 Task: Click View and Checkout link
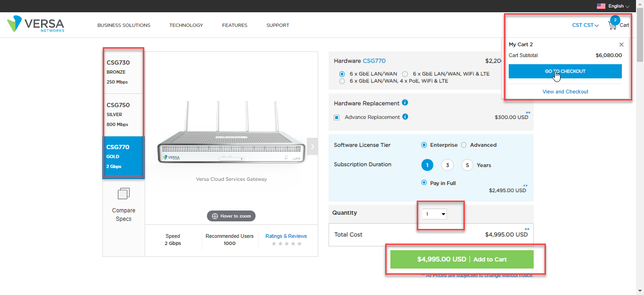pos(565,92)
